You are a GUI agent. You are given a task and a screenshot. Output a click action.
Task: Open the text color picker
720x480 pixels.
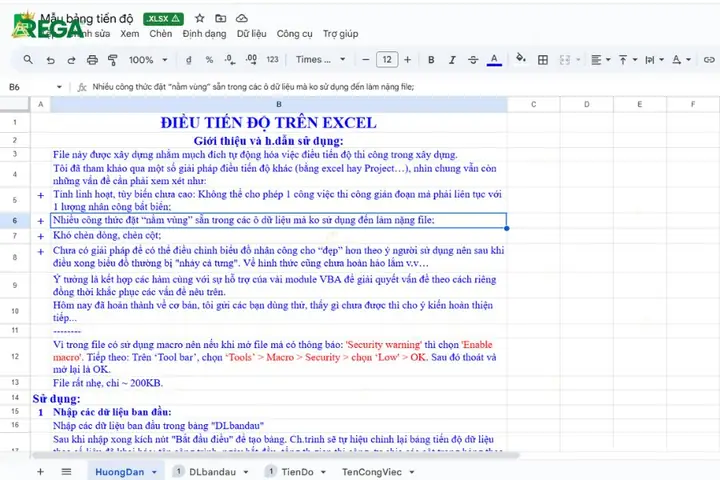click(494, 60)
